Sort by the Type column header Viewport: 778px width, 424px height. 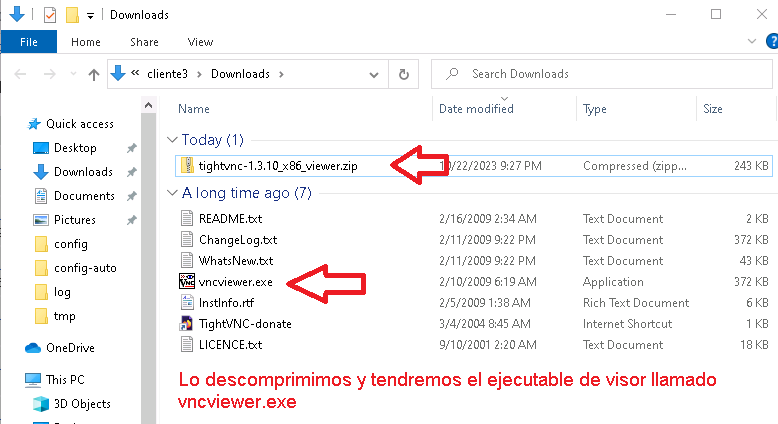click(594, 109)
